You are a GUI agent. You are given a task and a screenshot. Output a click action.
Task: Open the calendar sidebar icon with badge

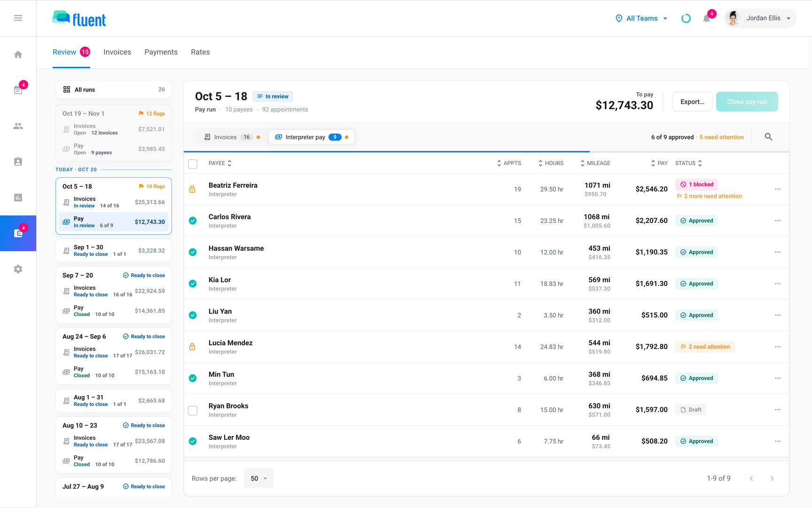[x=18, y=90]
